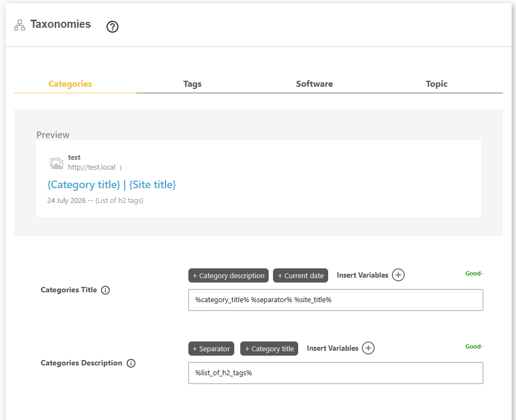The height and width of the screenshot is (420, 516).
Task: Open the three-dot menu beside http://test.local
Action: tap(121, 167)
